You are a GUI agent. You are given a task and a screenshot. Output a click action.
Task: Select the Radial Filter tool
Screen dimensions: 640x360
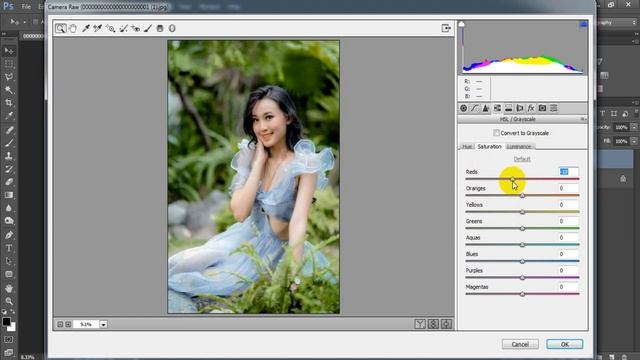(x=172, y=28)
